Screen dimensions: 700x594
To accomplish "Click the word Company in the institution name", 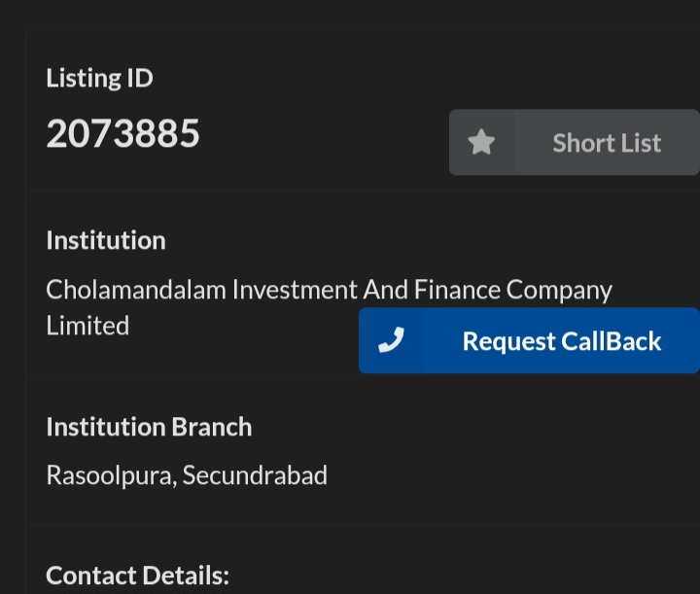I will click(x=559, y=290).
